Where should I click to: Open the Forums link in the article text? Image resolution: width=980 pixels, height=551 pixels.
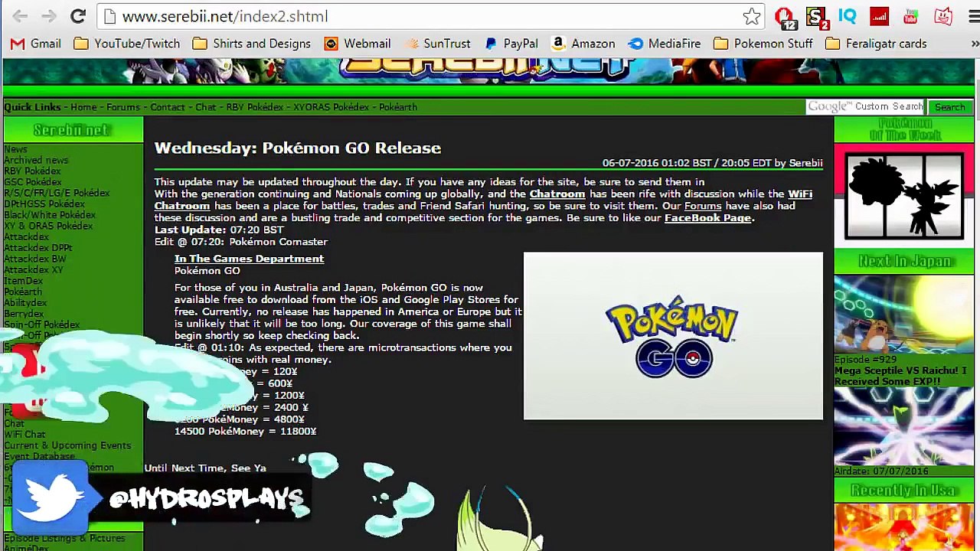(703, 206)
